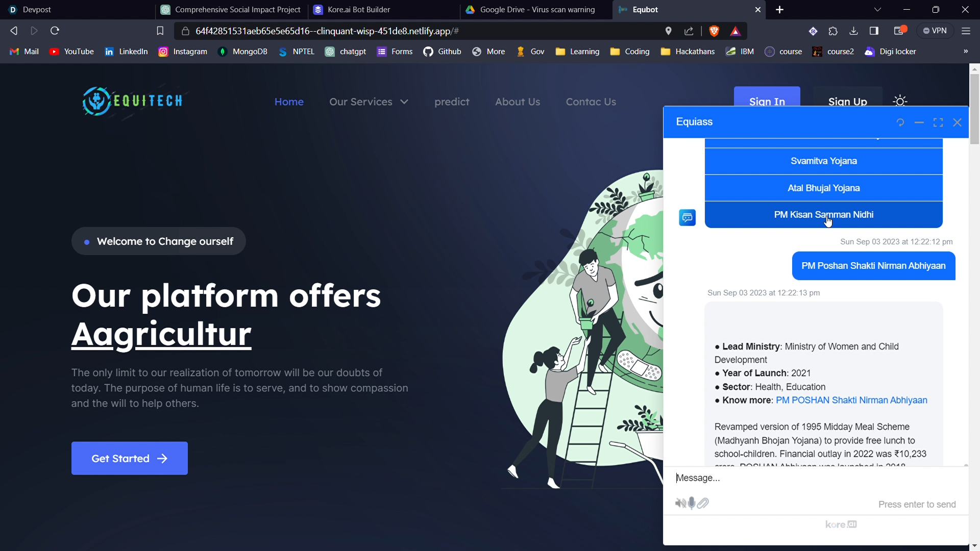Click the Brave Shields lion icon

click(x=714, y=31)
